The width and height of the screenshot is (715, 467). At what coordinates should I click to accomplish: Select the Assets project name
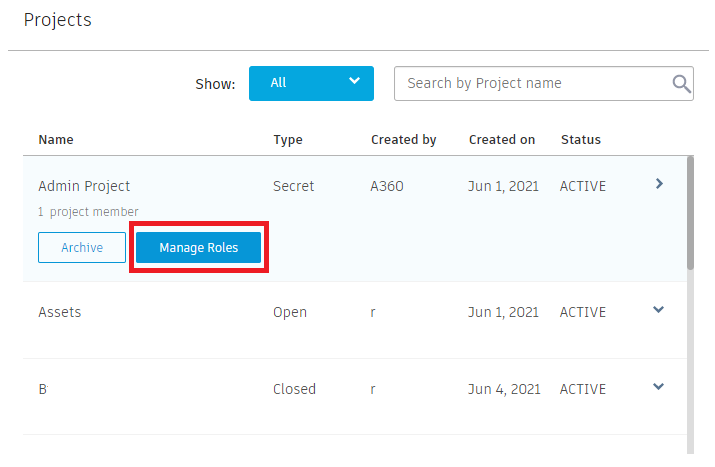[60, 312]
